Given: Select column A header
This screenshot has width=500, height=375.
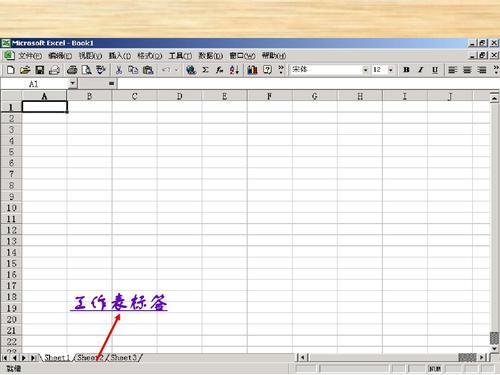Looking at the screenshot, I should coord(44,96).
